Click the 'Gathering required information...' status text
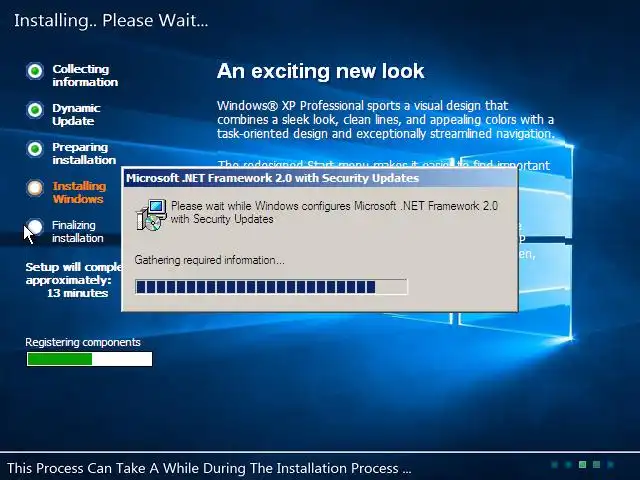Image resolution: width=640 pixels, height=480 pixels. coord(209,260)
